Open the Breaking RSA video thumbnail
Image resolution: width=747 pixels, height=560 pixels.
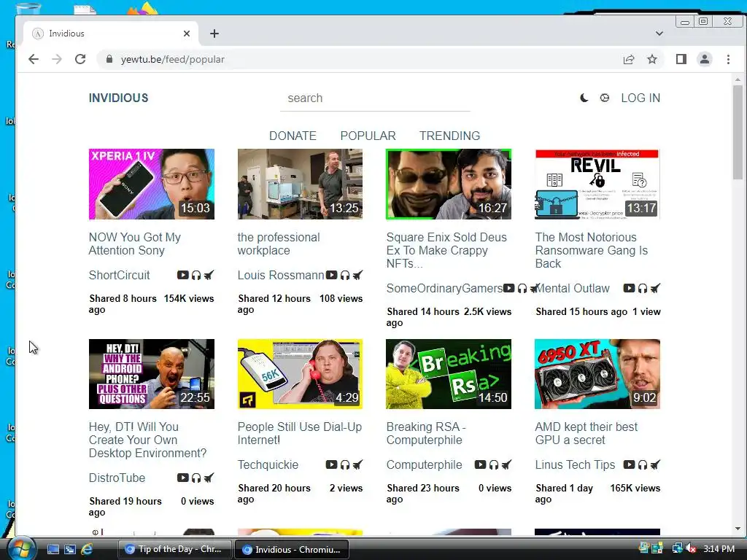tap(449, 374)
